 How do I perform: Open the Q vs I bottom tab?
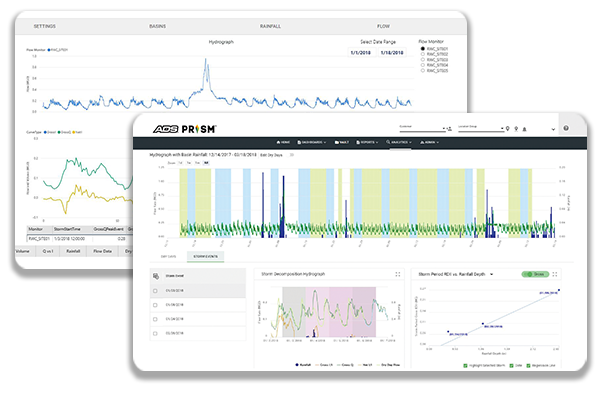point(48,251)
